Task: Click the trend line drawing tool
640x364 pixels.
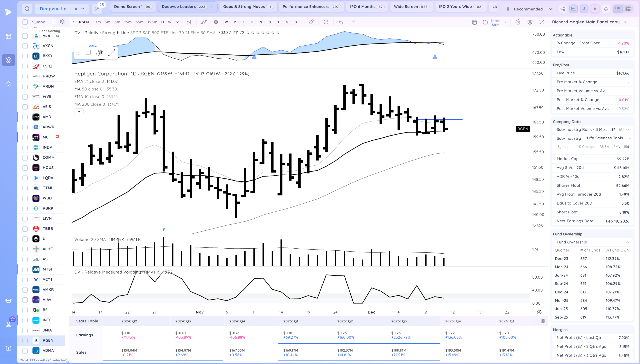Action: click(112, 53)
